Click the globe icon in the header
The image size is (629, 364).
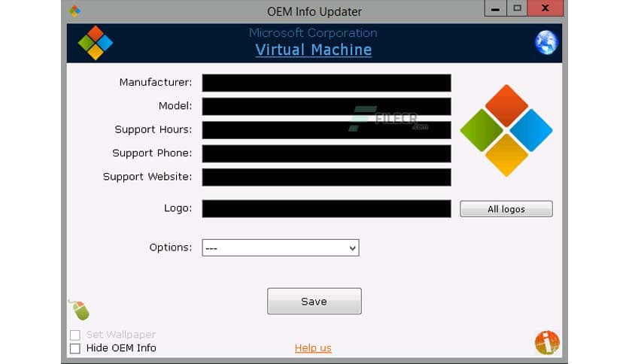tap(546, 42)
